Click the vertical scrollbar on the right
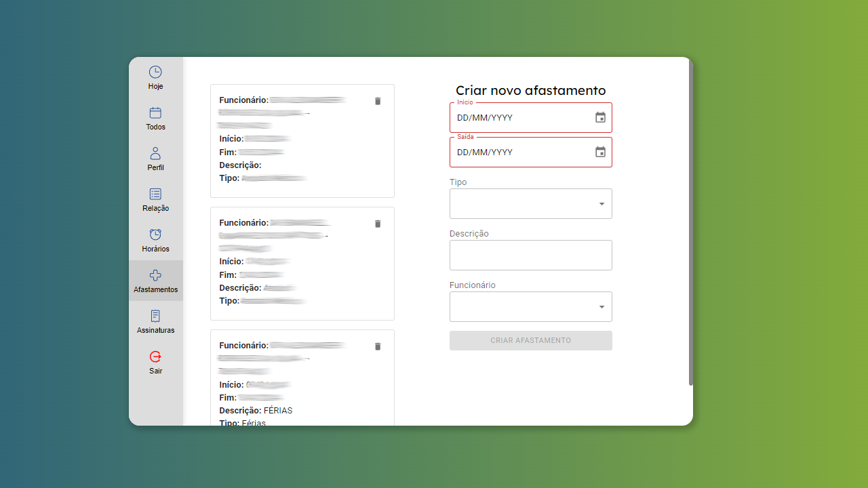This screenshot has height=488, width=868. click(x=690, y=224)
